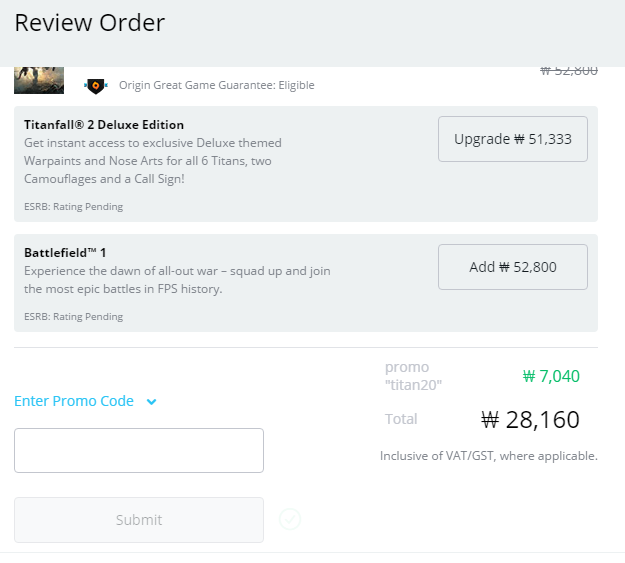The width and height of the screenshot is (625, 563).
Task: Click the green ₩ 7,040 discount amount
Action: (x=551, y=376)
